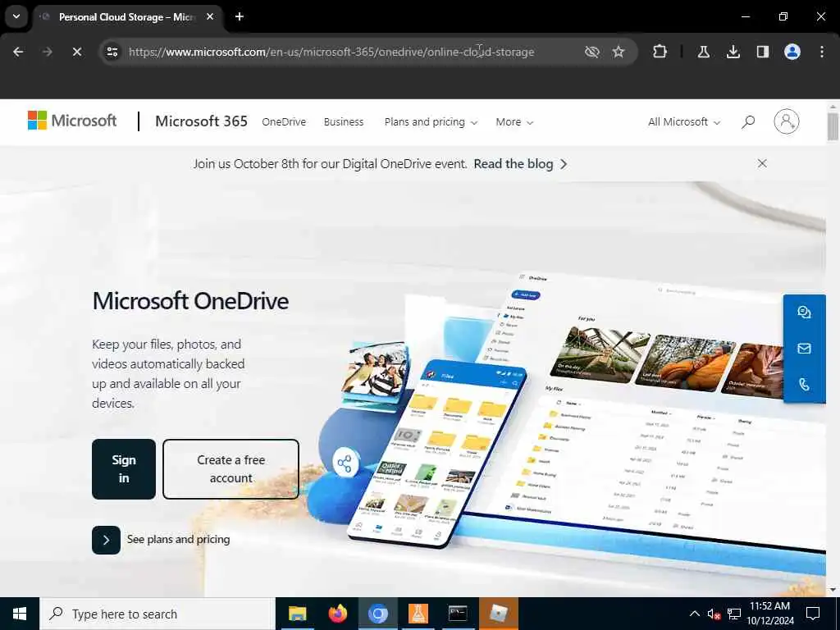
Task: Open the OneDrive nav item
Action: point(284,121)
